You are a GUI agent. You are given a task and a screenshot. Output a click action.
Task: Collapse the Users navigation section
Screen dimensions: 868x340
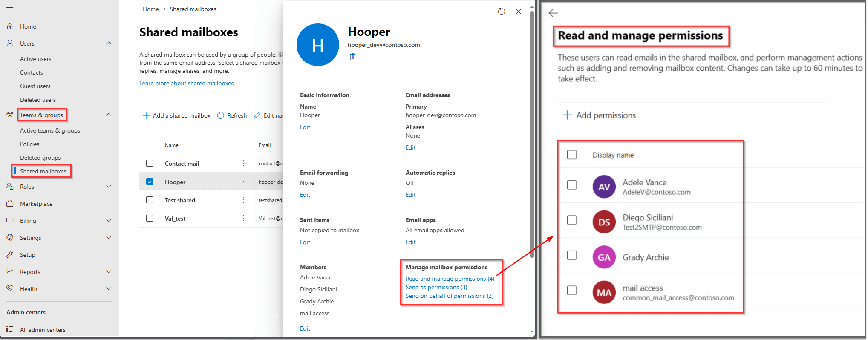109,43
